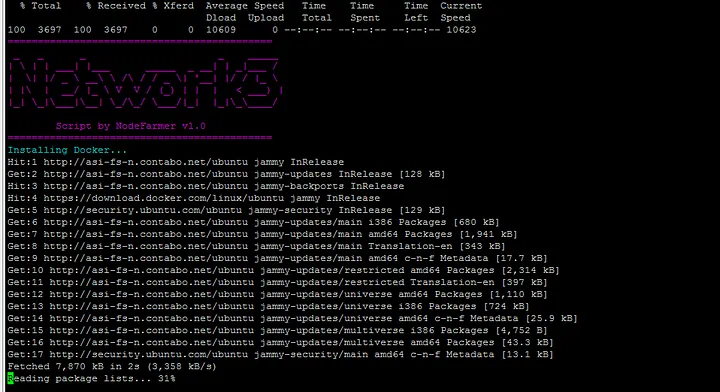This screenshot has width=720, height=392.
Task: Click the 'Reading package lists... 31%' progress text
Action: pos(91,378)
